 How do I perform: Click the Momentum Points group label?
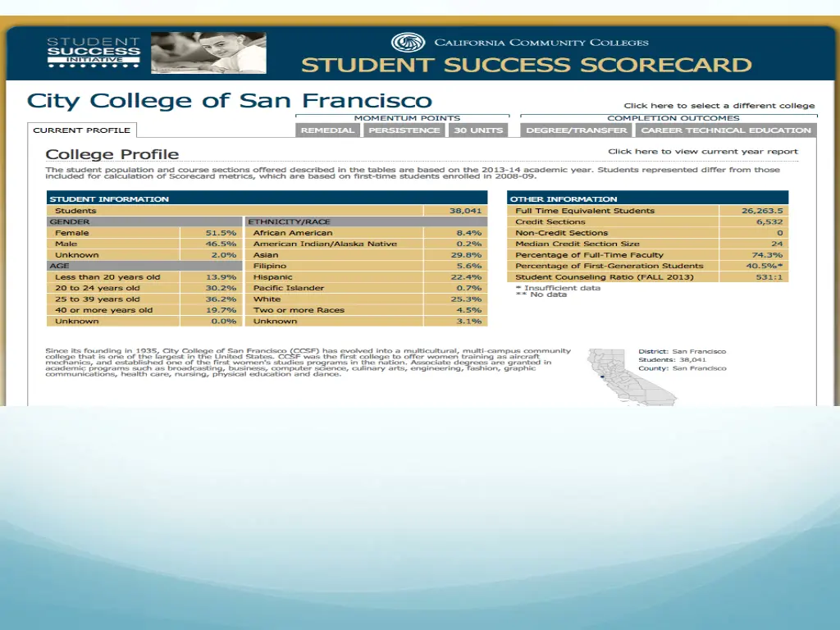click(x=407, y=118)
